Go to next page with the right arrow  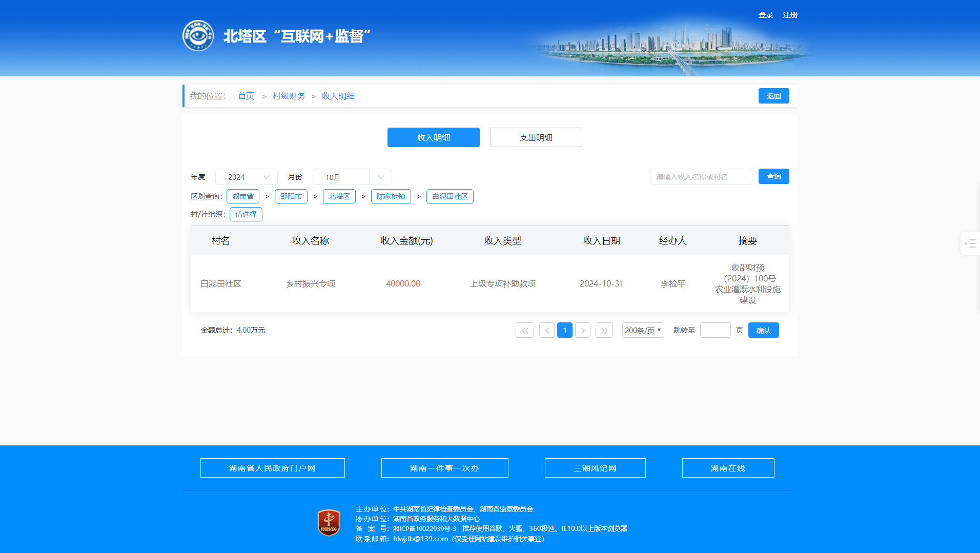click(583, 331)
